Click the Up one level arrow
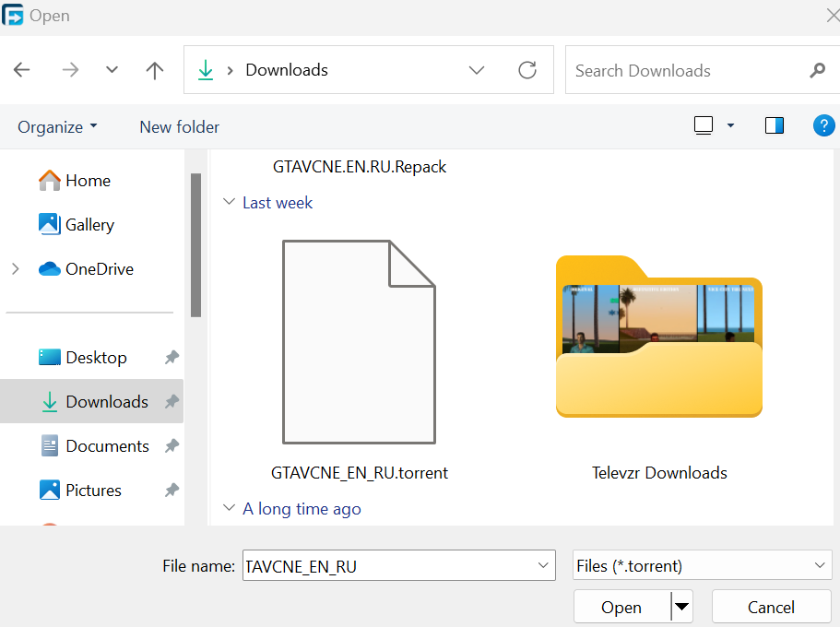Screen dimensions: 840x627 click(x=155, y=70)
